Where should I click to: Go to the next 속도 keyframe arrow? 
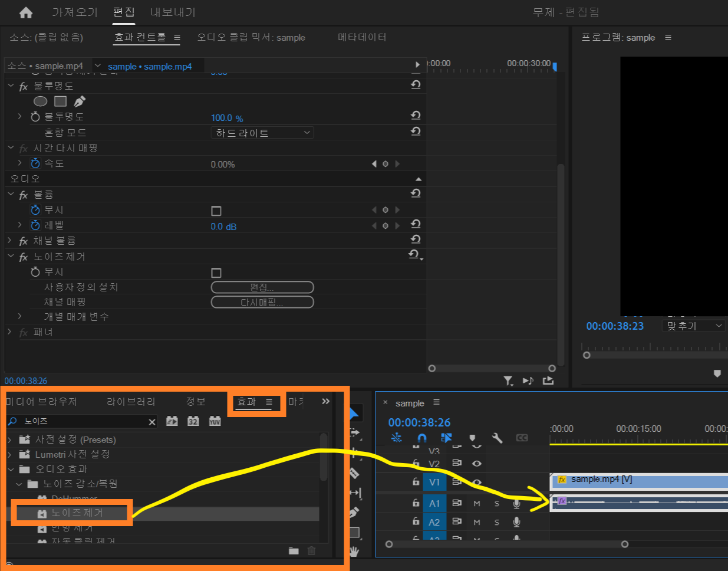point(397,164)
